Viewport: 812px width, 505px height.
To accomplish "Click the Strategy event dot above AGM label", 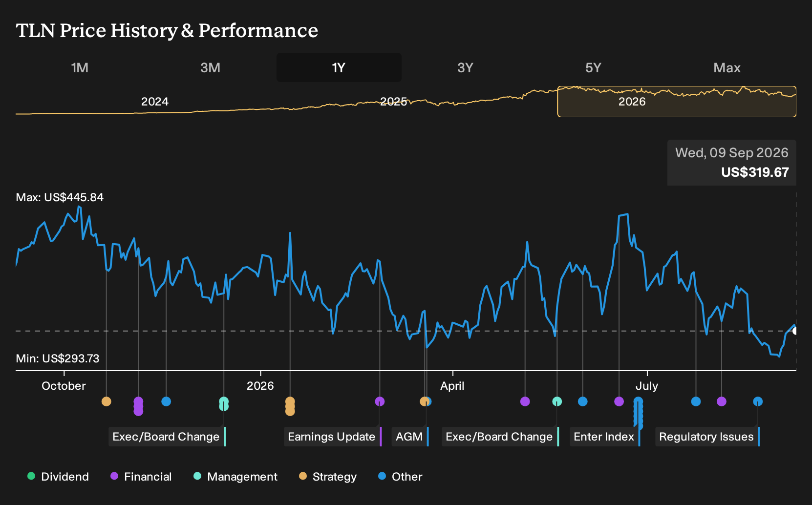I will pyautogui.click(x=424, y=401).
